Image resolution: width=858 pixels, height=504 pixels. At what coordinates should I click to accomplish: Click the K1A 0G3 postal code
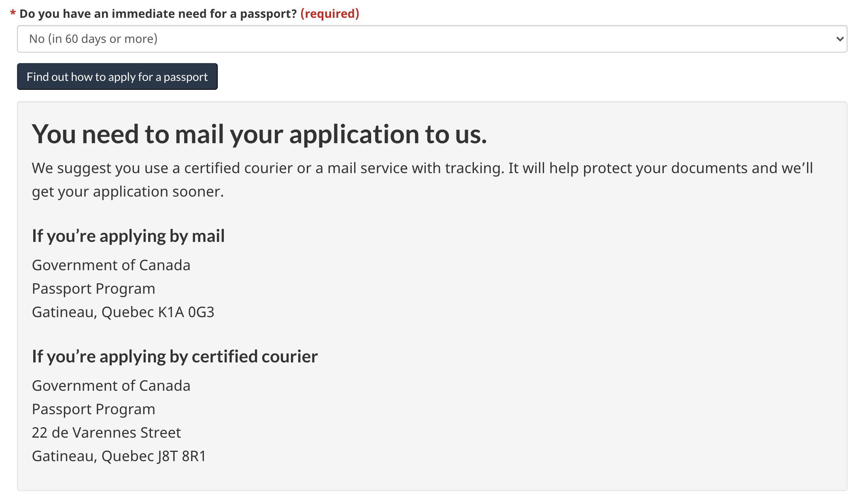[186, 312]
